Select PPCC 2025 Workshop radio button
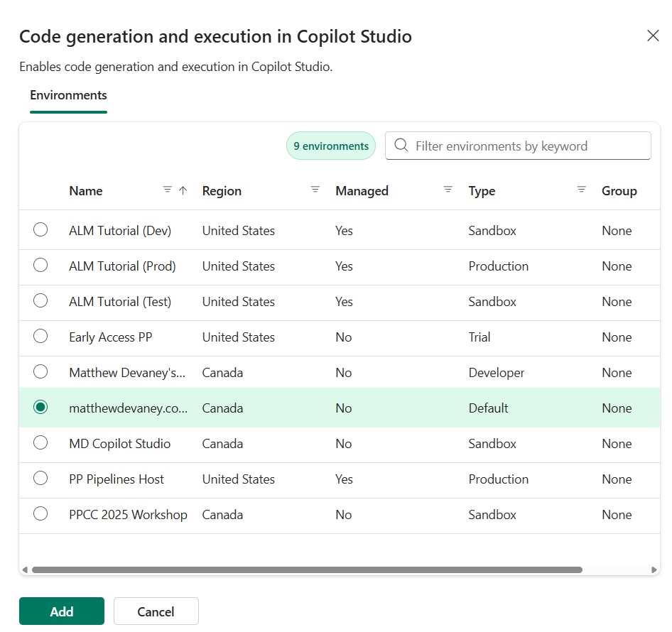This screenshot has height=632, width=672. tap(40, 514)
